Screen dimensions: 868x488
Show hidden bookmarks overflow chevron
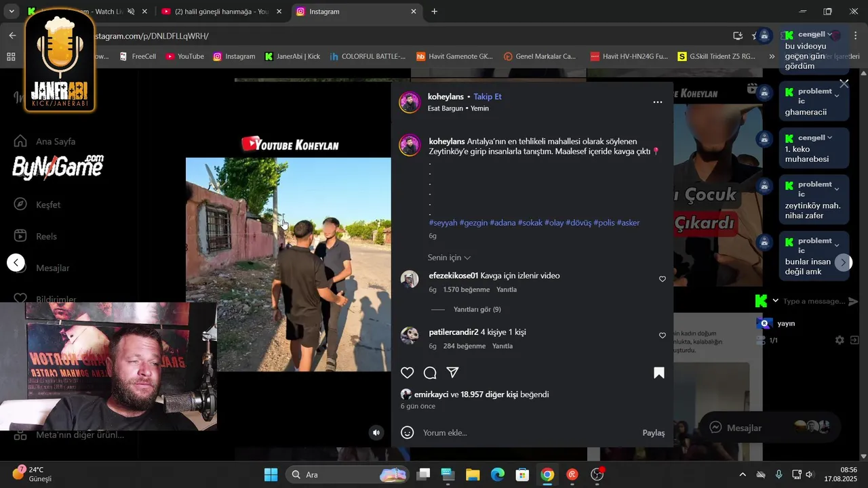point(772,57)
